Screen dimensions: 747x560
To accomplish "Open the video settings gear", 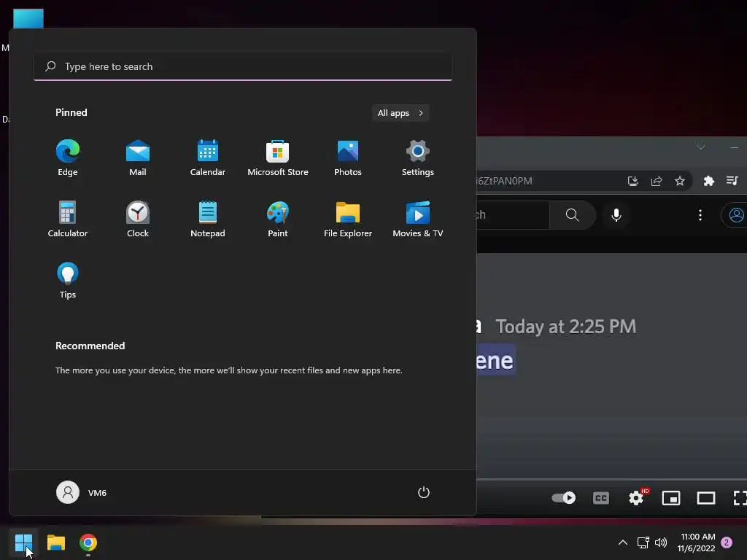I will [x=636, y=498].
